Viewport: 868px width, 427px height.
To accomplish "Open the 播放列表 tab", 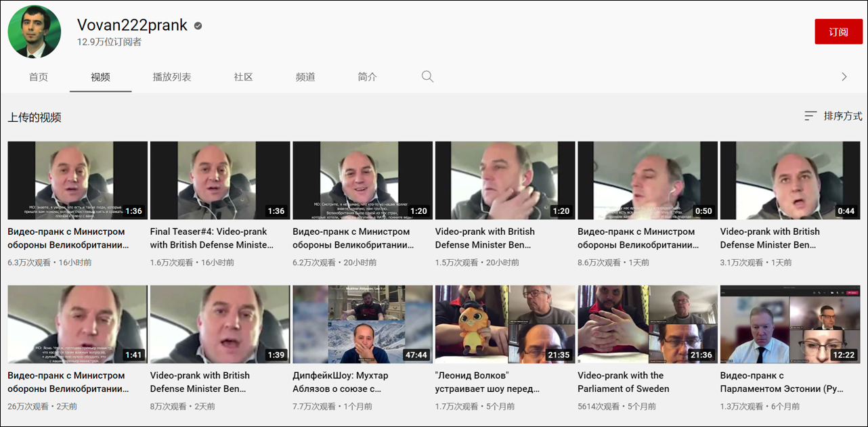I will [x=172, y=77].
